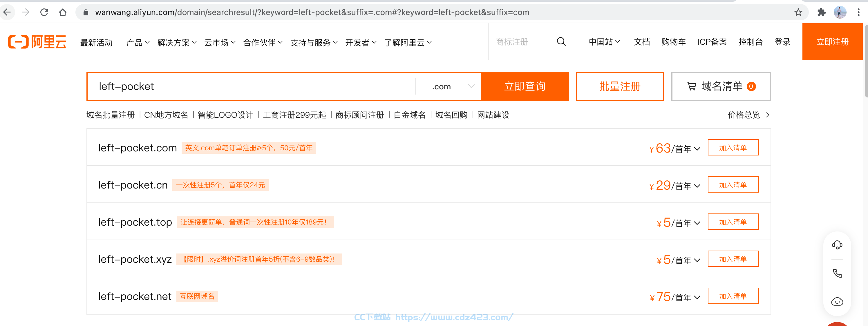The image size is (868, 326).
Task: Open the Chrome three-dot menu
Action: [858, 12]
